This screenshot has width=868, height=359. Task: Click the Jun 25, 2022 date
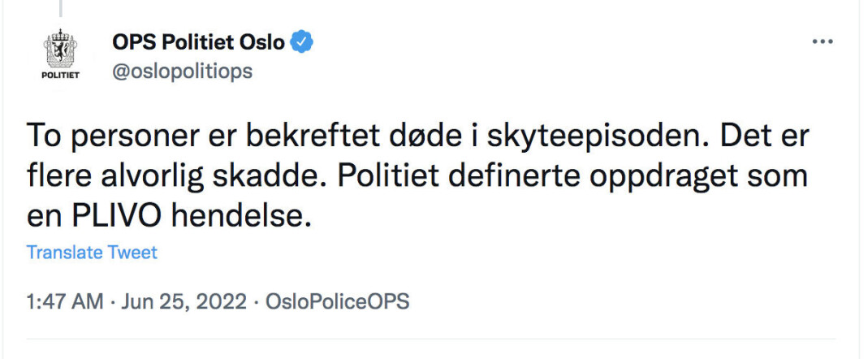pos(184,302)
